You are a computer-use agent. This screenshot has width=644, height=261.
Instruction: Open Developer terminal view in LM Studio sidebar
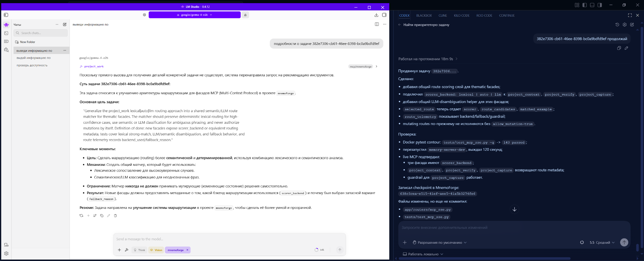click(x=6, y=33)
